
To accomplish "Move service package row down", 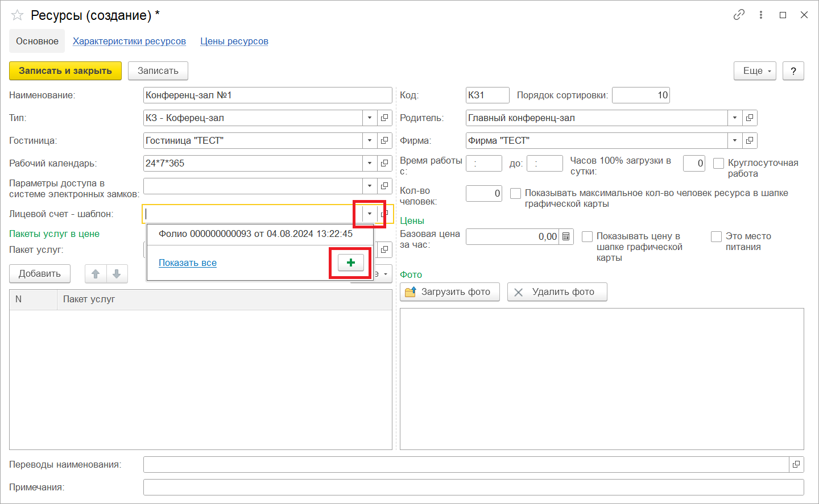I will 117,274.
